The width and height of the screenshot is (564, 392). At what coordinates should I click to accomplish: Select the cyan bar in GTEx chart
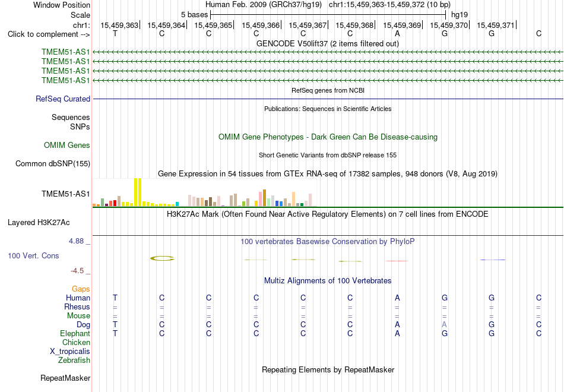pyautogui.click(x=177, y=204)
